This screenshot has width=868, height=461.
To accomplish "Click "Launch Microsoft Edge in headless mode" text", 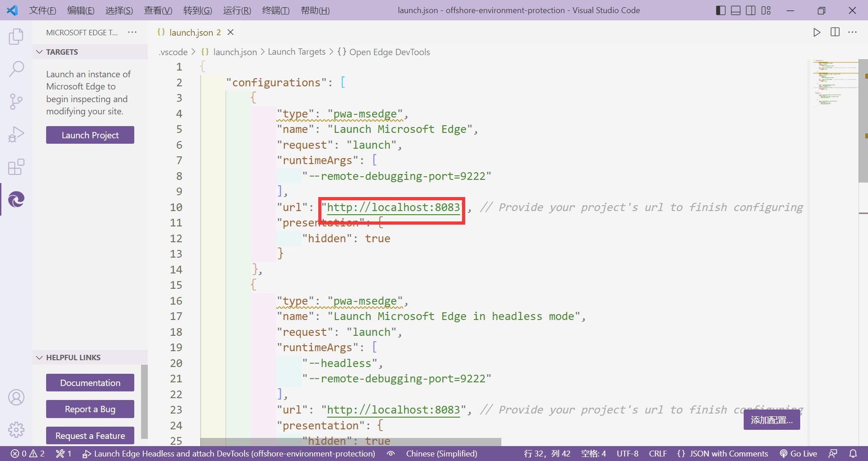I will [454, 316].
